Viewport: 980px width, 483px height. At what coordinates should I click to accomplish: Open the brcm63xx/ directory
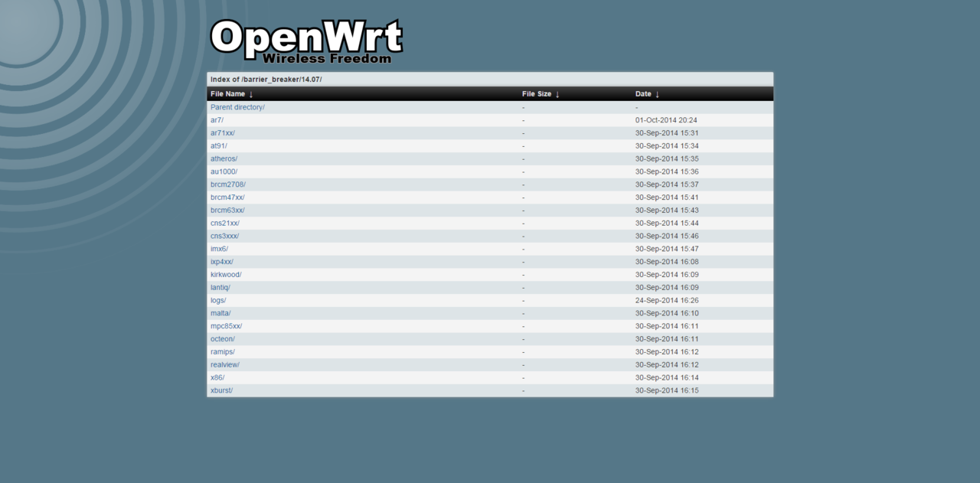(x=227, y=210)
